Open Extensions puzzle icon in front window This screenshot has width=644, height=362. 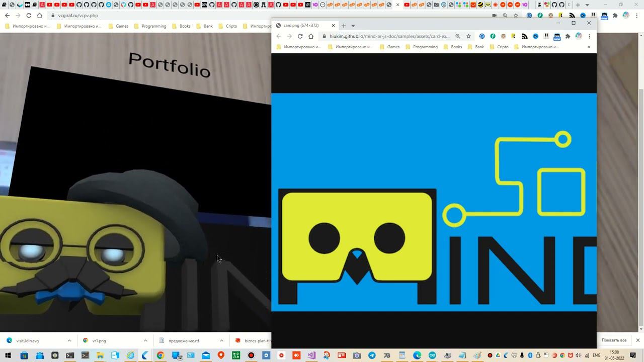[568, 36]
